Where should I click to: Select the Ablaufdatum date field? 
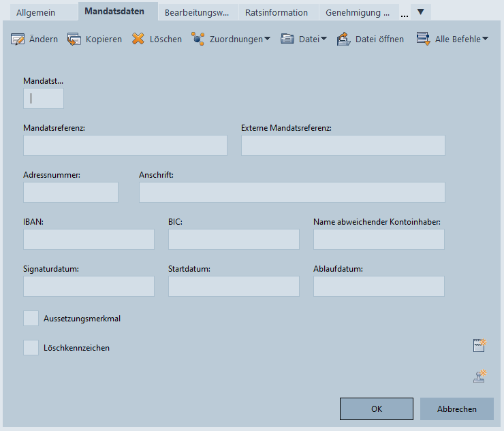pos(379,287)
